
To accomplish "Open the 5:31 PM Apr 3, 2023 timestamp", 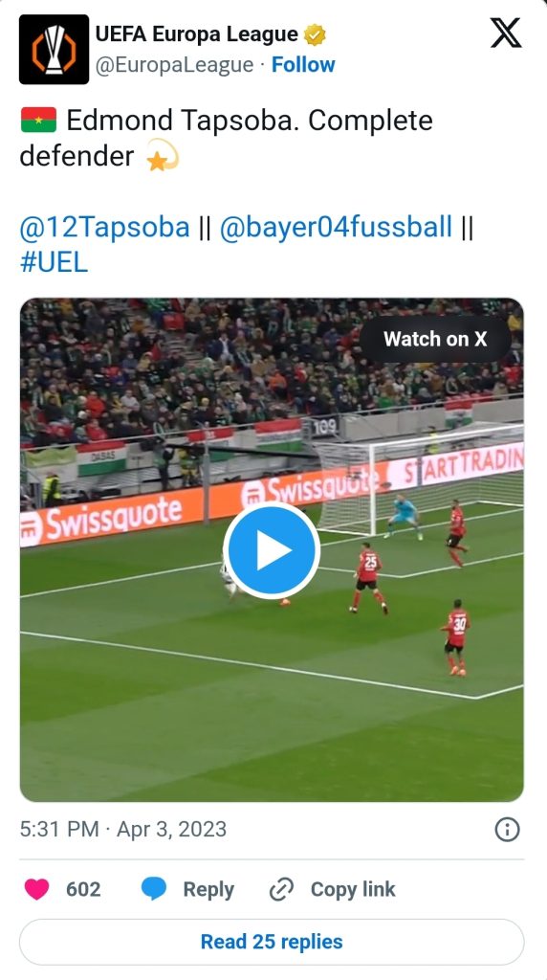I will [123, 830].
